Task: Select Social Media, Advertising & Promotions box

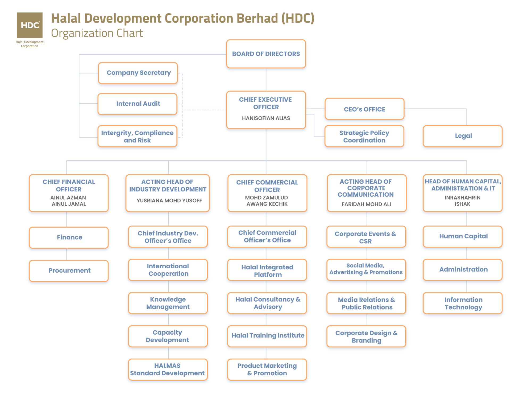Action: 366,270
